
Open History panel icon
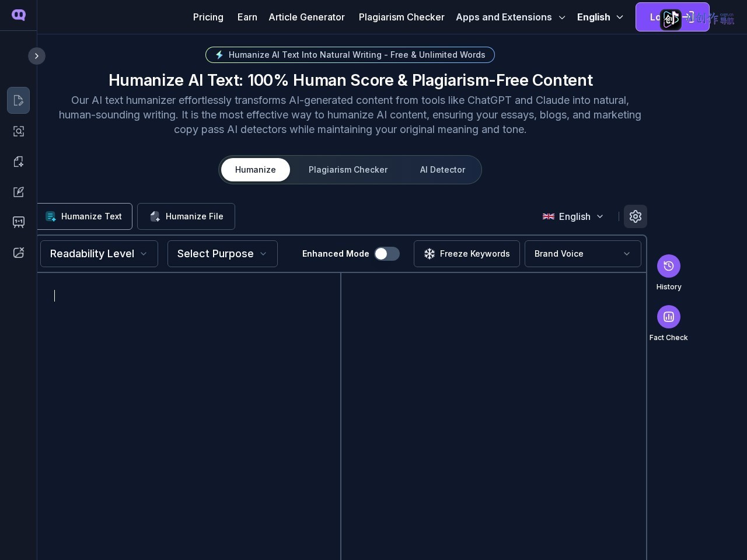(669, 266)
